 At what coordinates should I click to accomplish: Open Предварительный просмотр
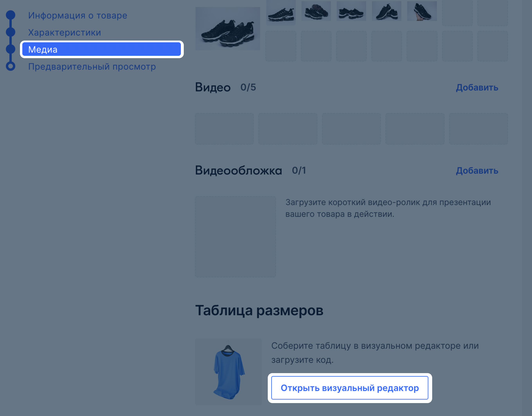[92, 66]
